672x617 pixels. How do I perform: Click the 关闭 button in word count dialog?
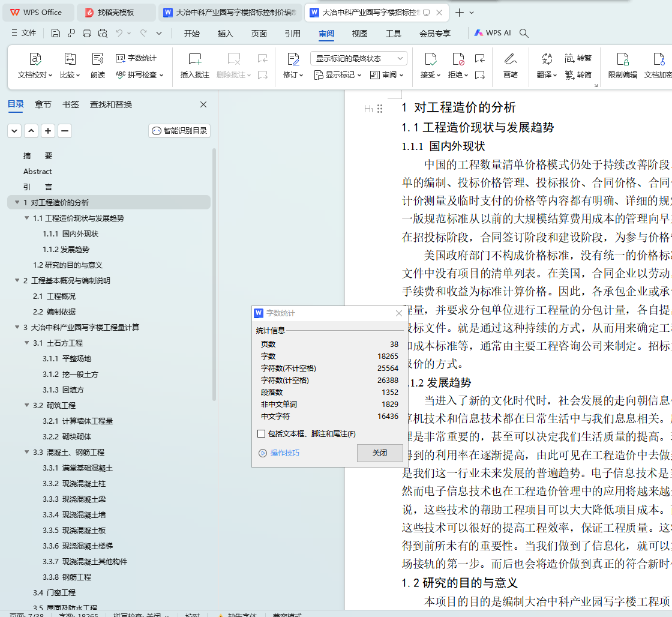click(x=380, y=453)
